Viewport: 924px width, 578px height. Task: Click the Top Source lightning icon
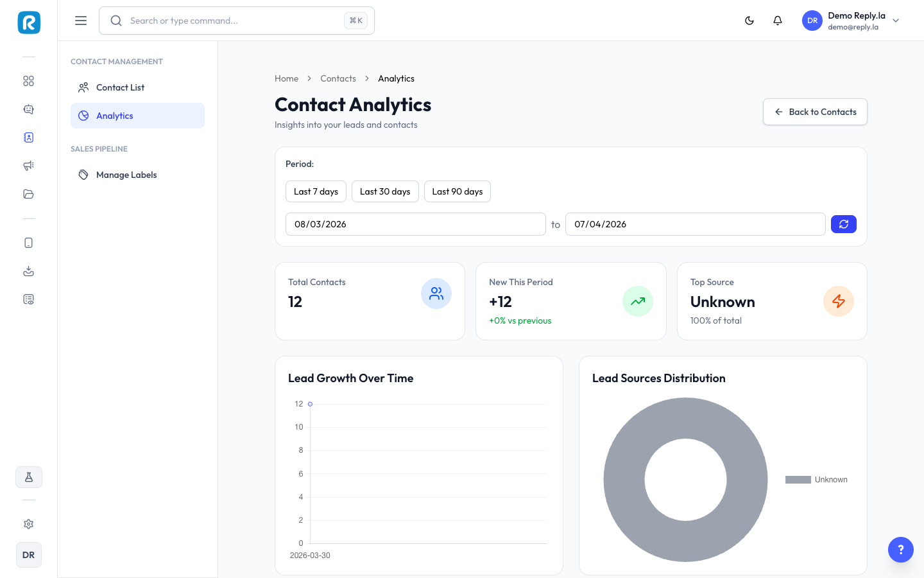(x=839, y=301)
